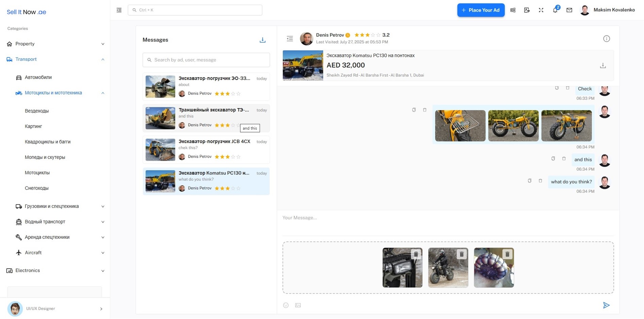Select Квадроциклы и багги in sidebar
Screen dimensions: 644x319
coord(48,142)
